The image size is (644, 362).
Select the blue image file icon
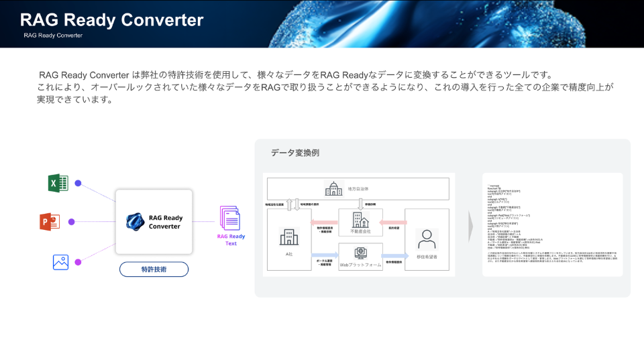61,261
